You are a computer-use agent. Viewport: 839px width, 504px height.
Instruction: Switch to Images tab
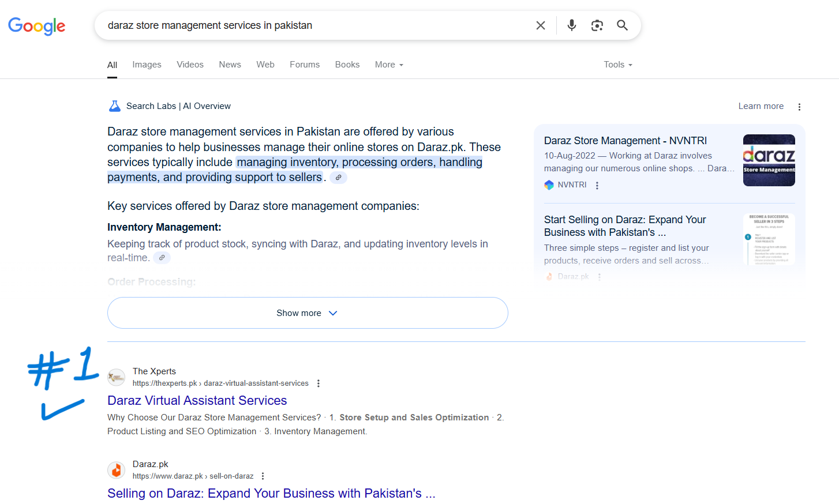pyautogui.click(x=147, y=65)
